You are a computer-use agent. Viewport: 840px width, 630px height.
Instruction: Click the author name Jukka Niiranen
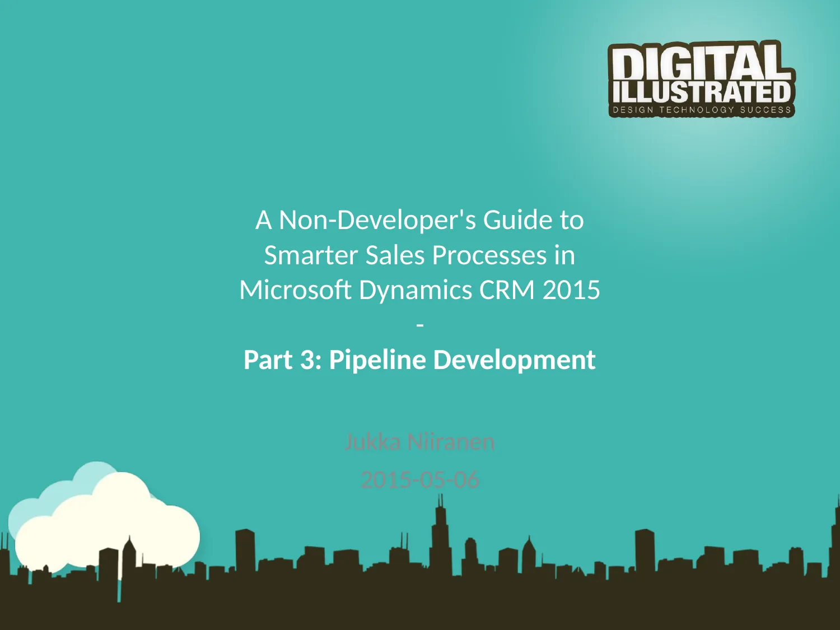(x=419, y=442)
